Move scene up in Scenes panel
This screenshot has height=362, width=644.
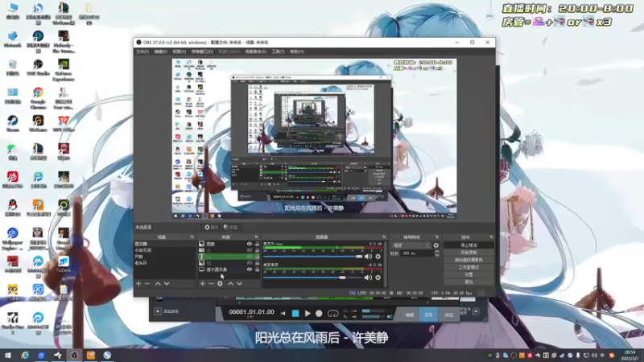(x=158, y=284)
